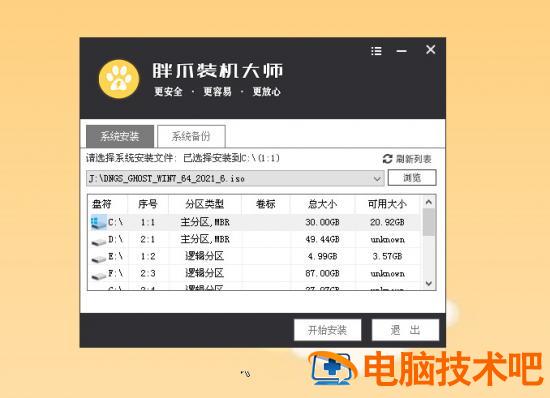Select the 4.99GB total size cell
The width and height of the screenshot is (550, 398).
tap(322, 256)
